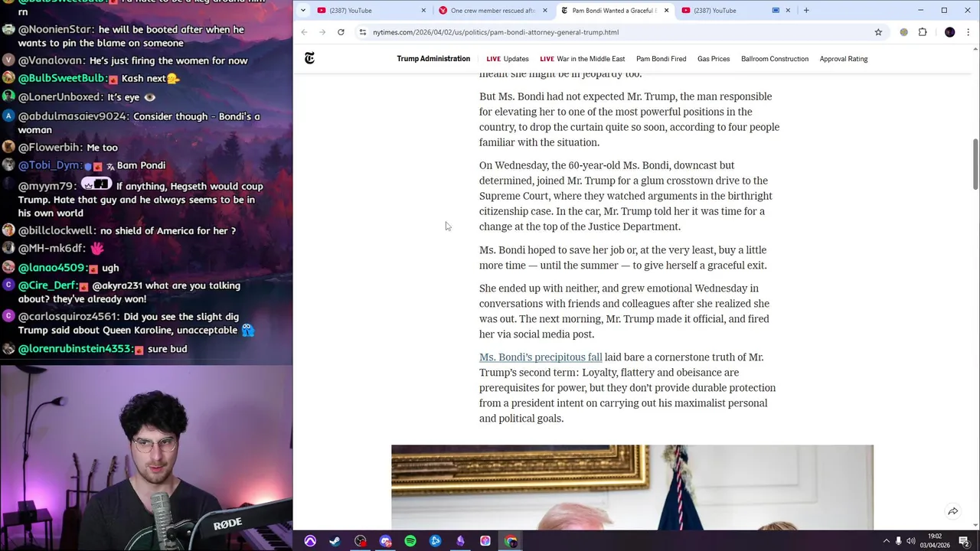Image resolution: width=980 pixels, height=551 pixels.
Task: Click chat username @lorenrubinstein4353
Action: coord(76,349)
